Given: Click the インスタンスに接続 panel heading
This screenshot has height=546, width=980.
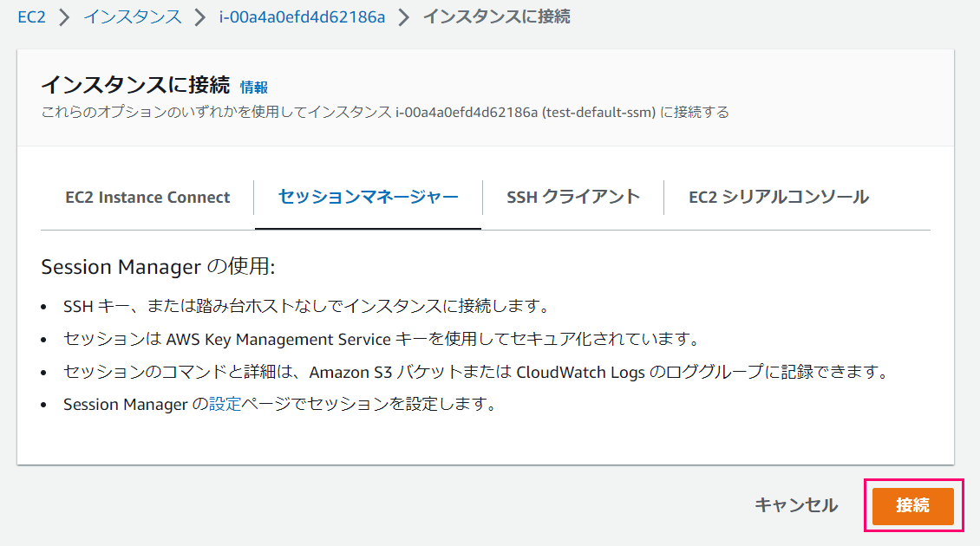Looking at the screenshot, I should pyautogui.click(x=135, y=84).
